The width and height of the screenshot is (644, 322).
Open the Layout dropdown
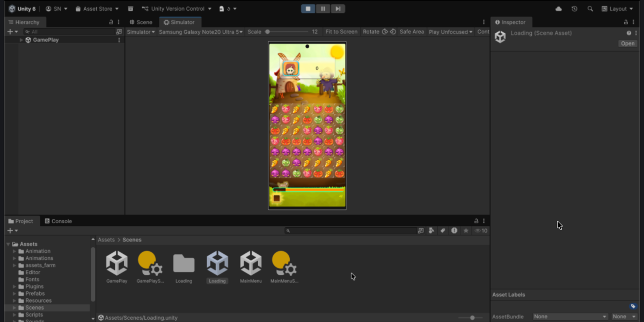617,9
